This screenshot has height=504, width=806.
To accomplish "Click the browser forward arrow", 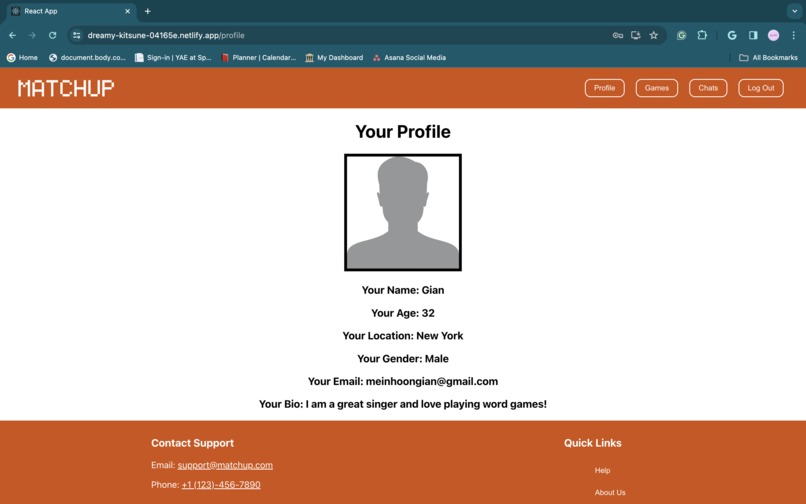I will pos(32,35).
